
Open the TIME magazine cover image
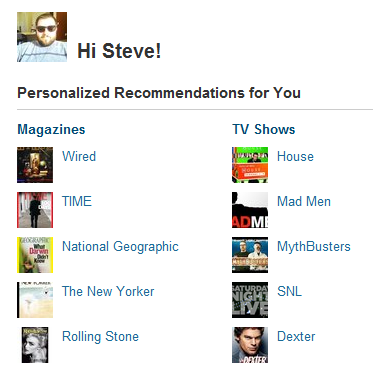[35, 210]
